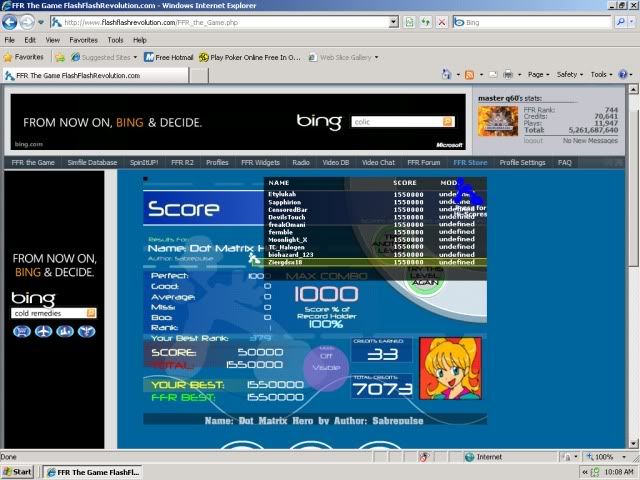Click the Free Hotmail favorites link
This screenshot has width=640, height=480.
pos(168,57)
